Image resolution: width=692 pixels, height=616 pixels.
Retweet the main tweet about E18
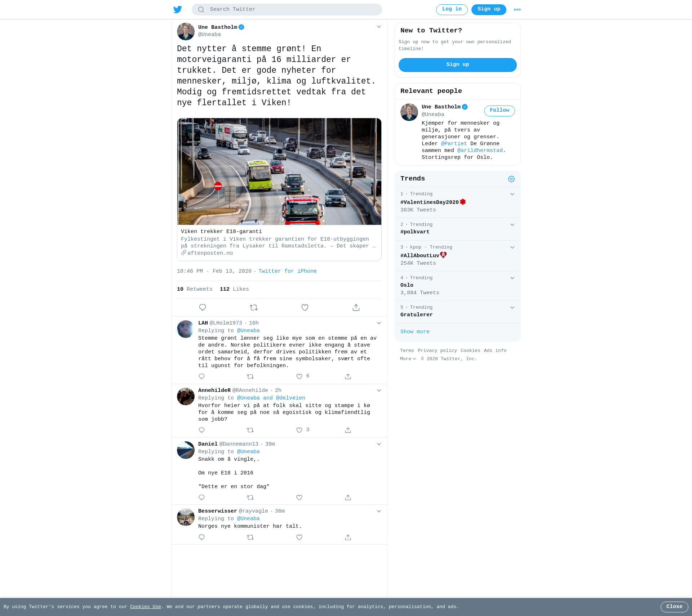(x=254, y=307)
